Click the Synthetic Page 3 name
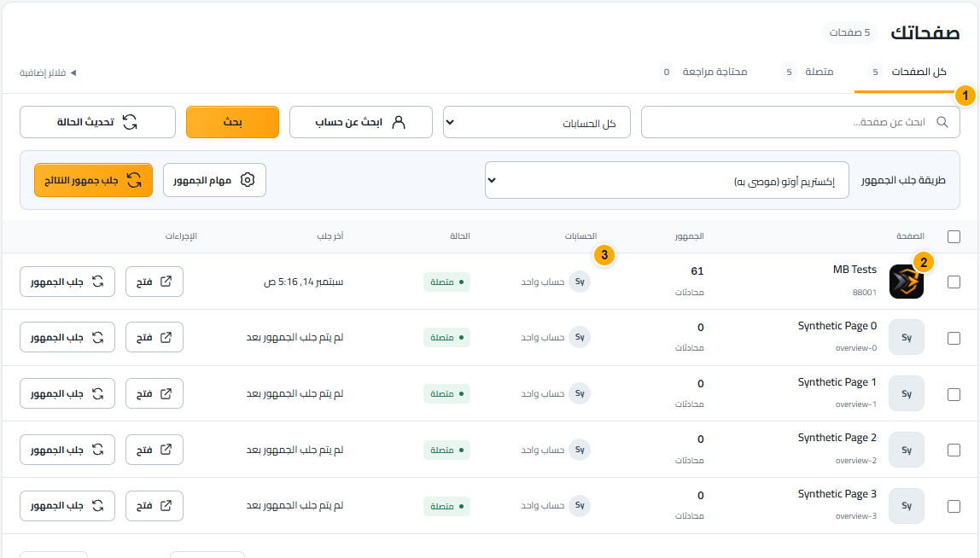 tap(837, 494)
